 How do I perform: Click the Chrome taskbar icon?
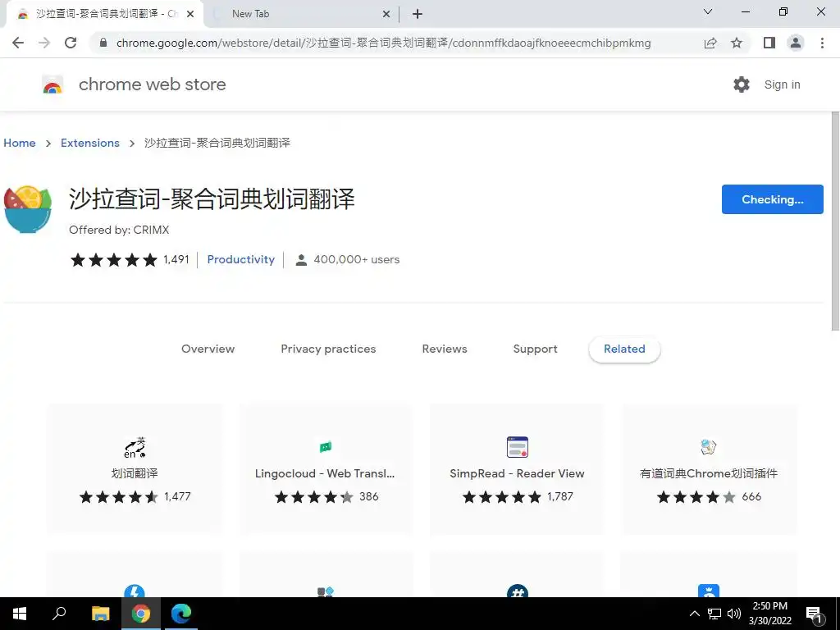pyautogui.click(x=141, y=614)
